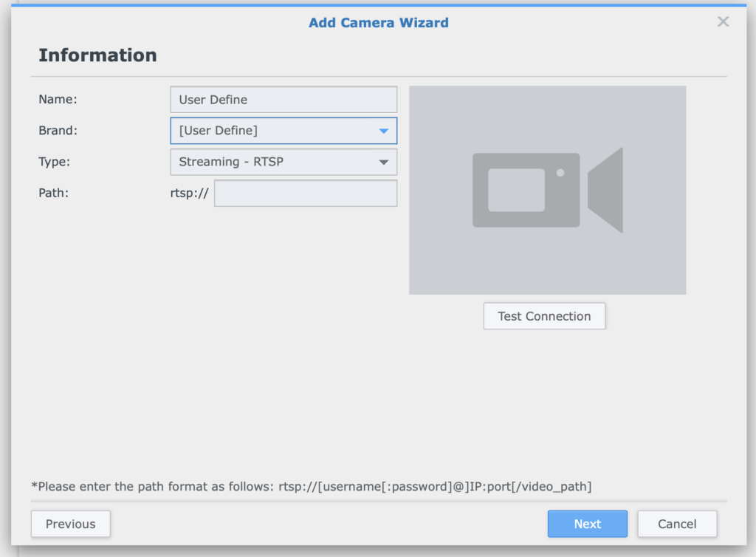
Task: Click the 'Name:' label
Action: pos(58,99)
